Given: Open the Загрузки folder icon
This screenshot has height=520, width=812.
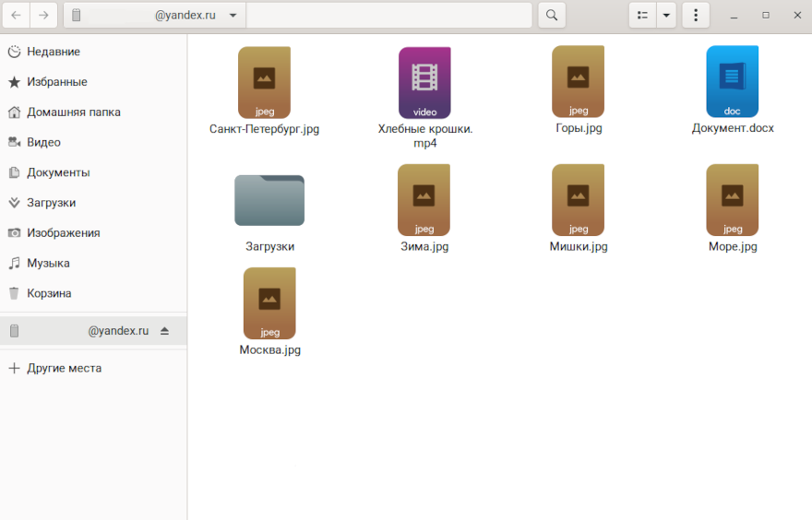Looking at the screenshot, I should (269, 200).
